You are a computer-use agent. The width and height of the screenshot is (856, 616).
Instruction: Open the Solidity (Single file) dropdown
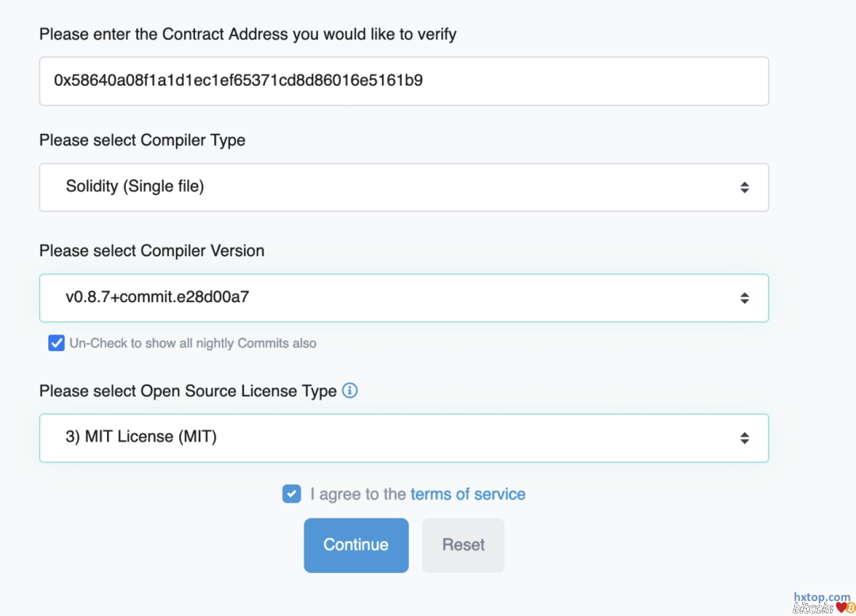pyautogui.click(x=403, y=187)
